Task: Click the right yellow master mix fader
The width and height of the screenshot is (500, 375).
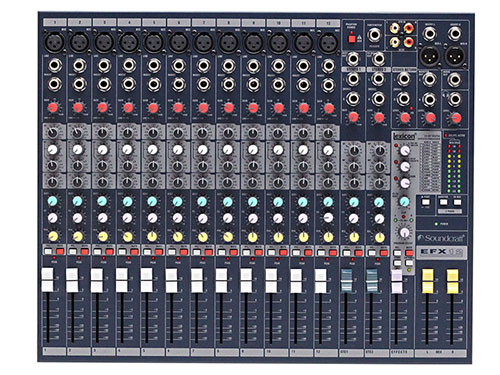Action: pyautogui.click(x=452, y=281)
